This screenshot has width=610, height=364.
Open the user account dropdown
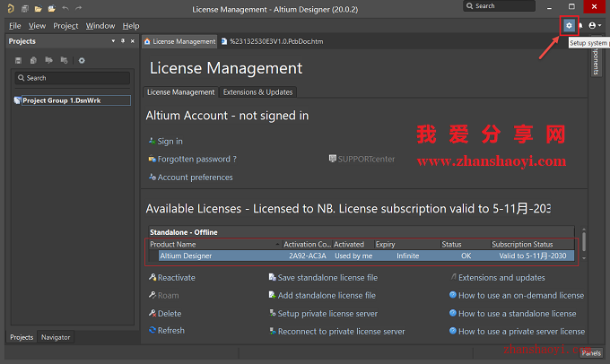(x=595, y=26)
